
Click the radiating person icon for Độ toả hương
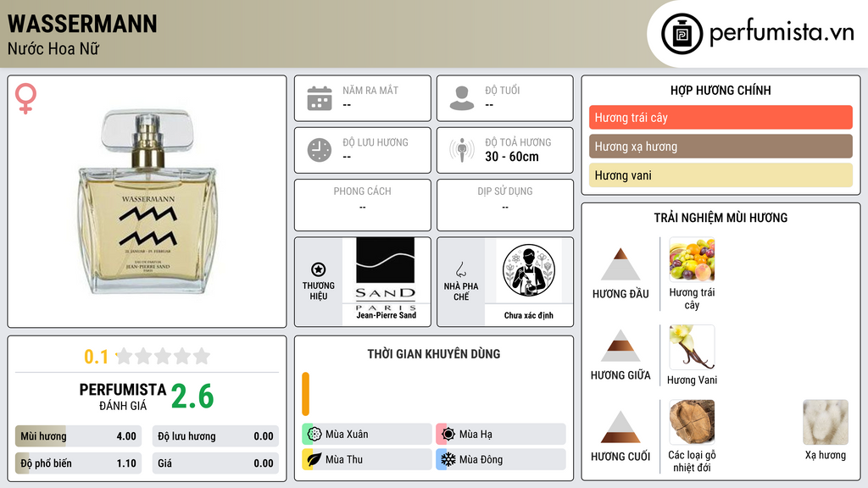click(462, 150)
